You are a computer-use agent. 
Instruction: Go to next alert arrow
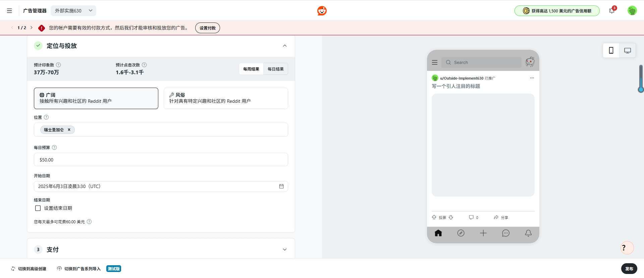32,28
